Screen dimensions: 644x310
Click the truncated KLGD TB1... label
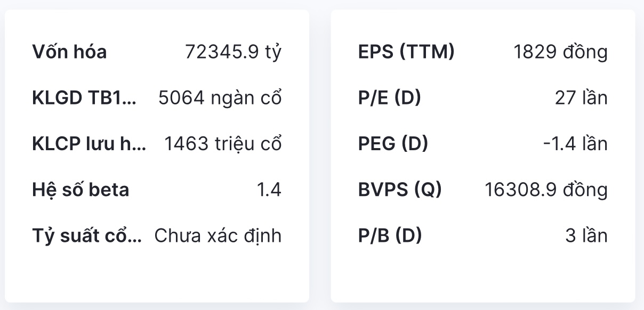coord(84,98)
